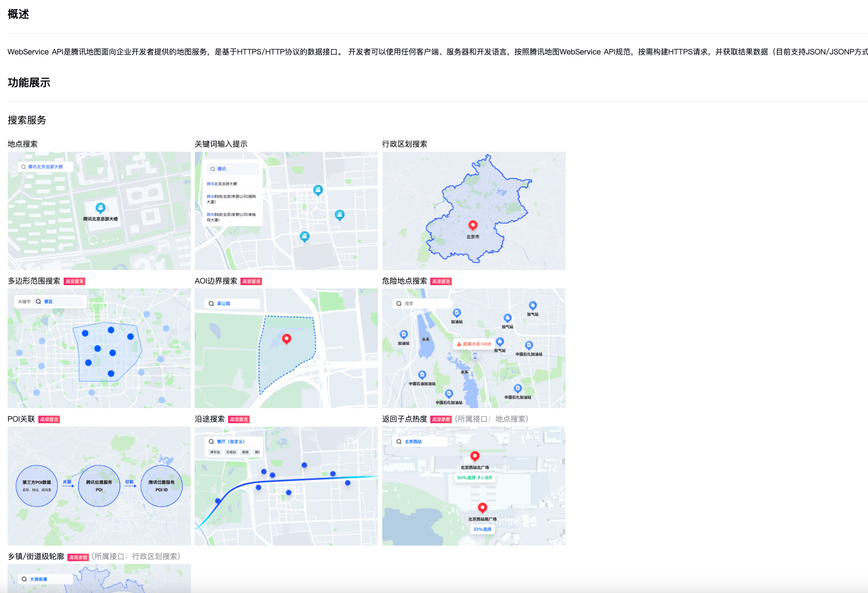The image size is (868, 593).
Task: Open the 乡镇/街道级轮廓 map image
Action: [x=99, y=578]
